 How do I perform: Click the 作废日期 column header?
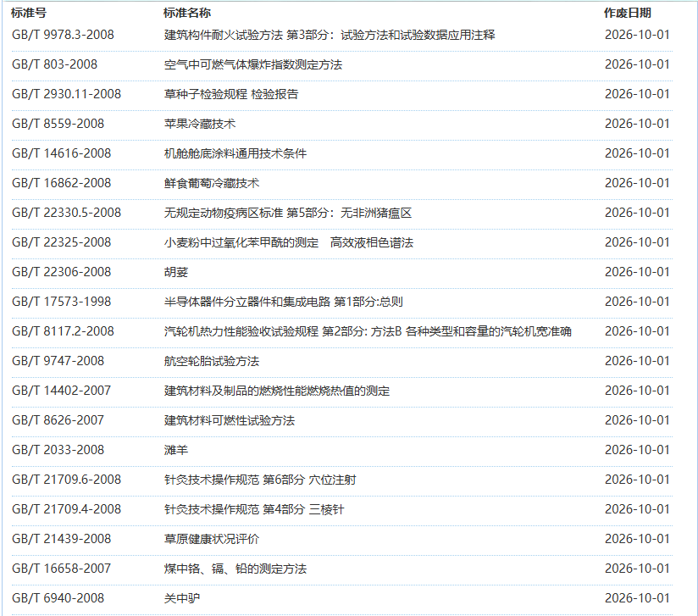(627, 13)
